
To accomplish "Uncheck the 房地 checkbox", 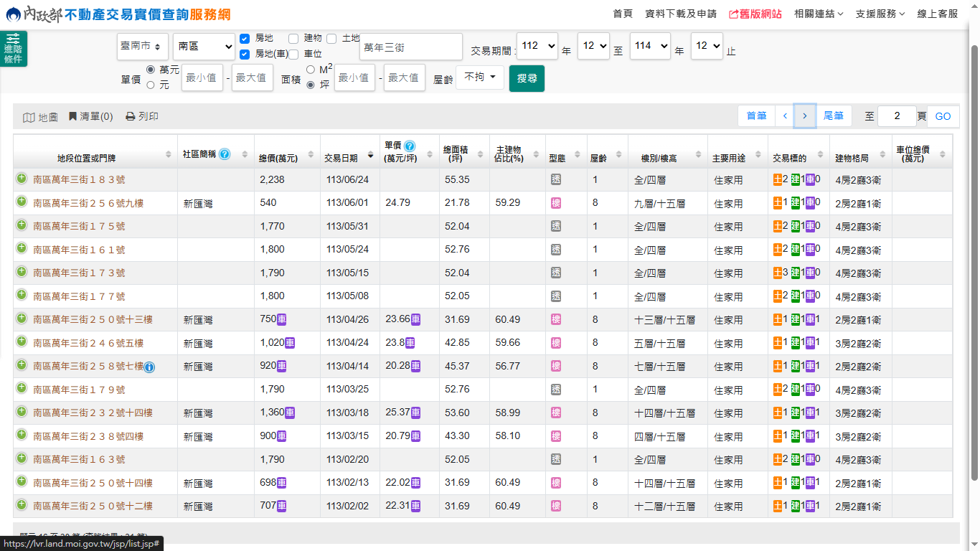I will (x=245, y=39).
